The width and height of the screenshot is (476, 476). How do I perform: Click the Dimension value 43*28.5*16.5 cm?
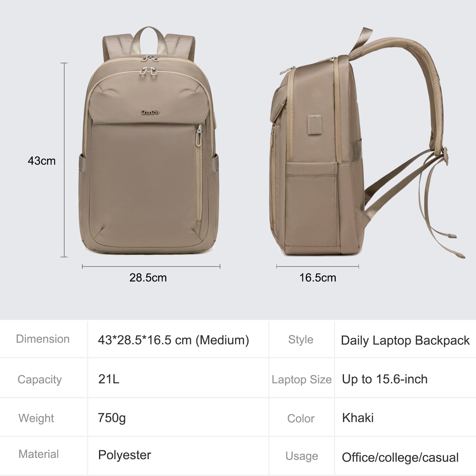point(173,340)
